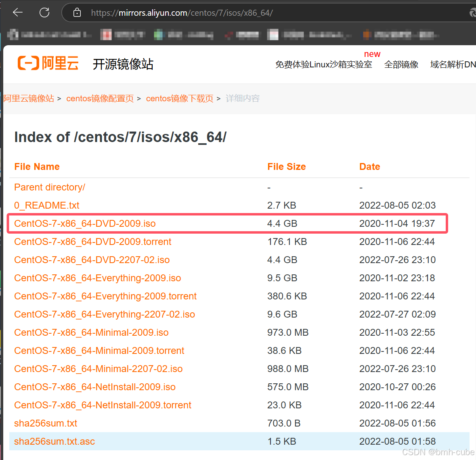Click the File Name column header

coord(37,167)
